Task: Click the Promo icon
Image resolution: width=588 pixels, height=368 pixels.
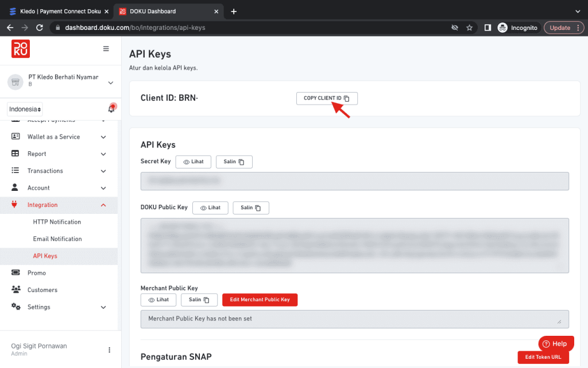Action: point(16,272)
